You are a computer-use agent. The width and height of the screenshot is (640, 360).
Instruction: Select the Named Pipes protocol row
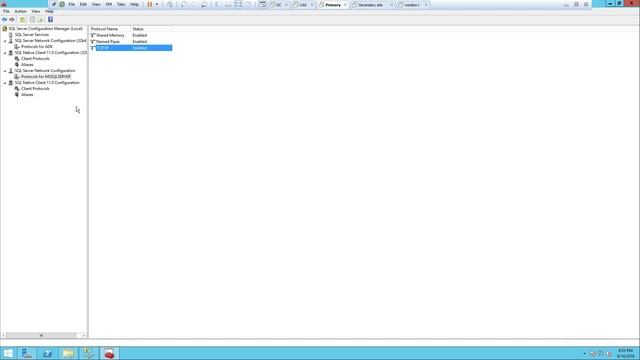point(131,42)
